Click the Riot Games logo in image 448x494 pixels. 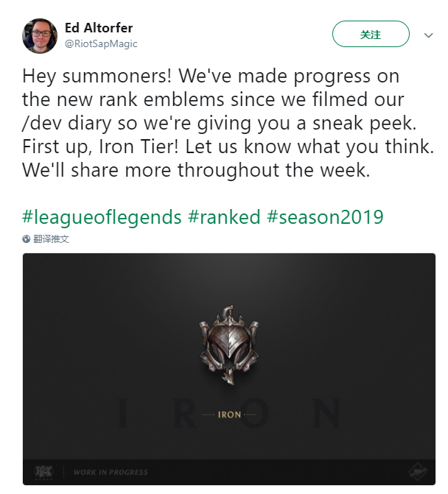coord(43,472)
